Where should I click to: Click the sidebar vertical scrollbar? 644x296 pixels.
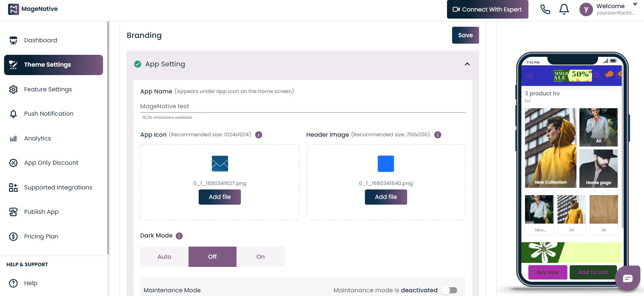(108, 138)
